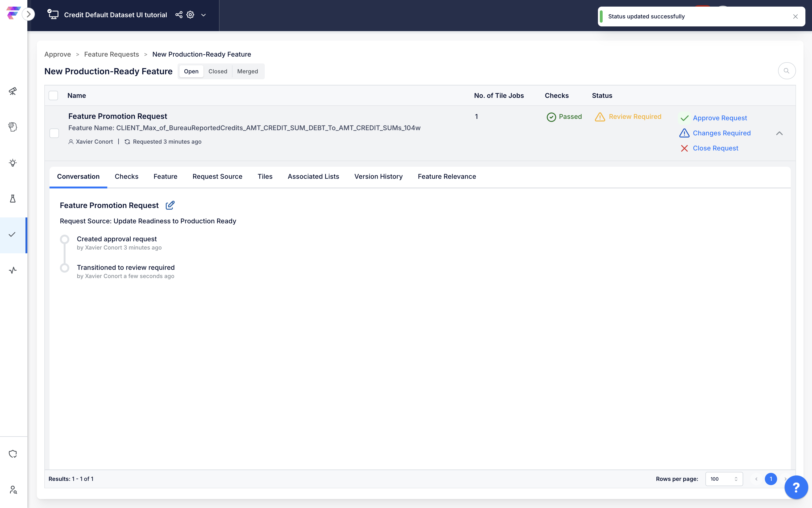Viewport: 812px width, 508px height.
Task: Click the share icon next to catalog name
Action: (x=179, y=15)
